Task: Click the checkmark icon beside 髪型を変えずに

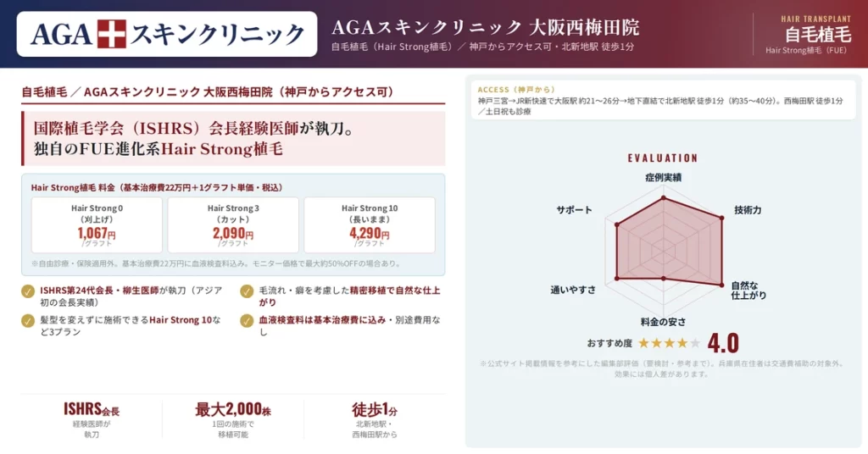Action: pyautogui.click(x=28, y=321)
